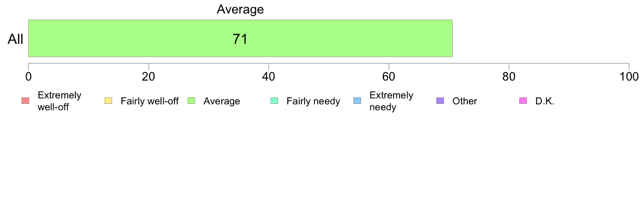Viewport: 644px width, 199px height.
Task: Click the 40 axis tick label
Action: pos(269,76)
